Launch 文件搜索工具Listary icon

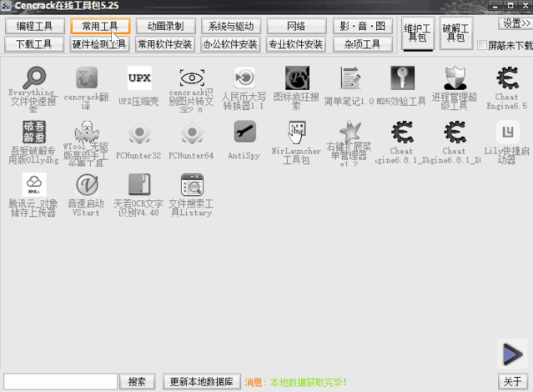coord(192,184)
